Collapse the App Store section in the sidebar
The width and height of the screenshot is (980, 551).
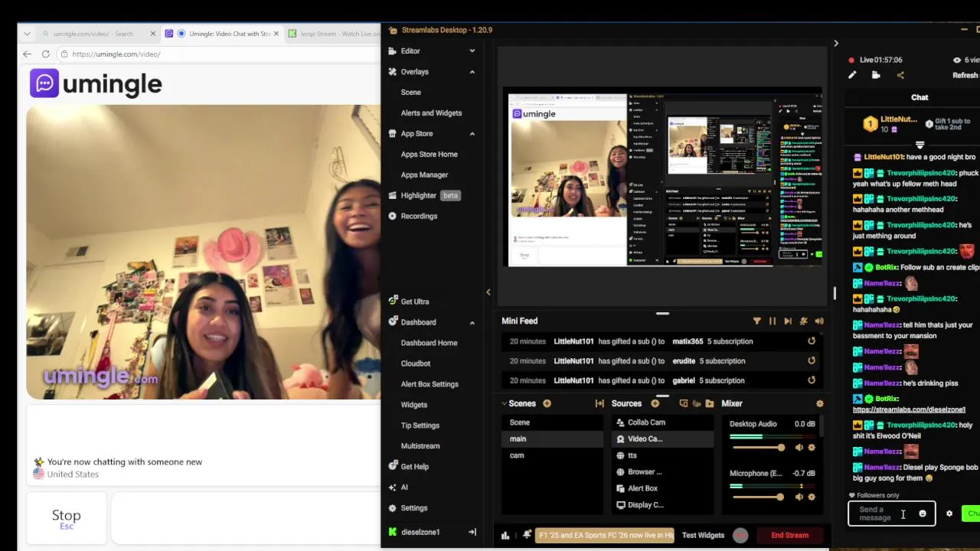[472, 134]
